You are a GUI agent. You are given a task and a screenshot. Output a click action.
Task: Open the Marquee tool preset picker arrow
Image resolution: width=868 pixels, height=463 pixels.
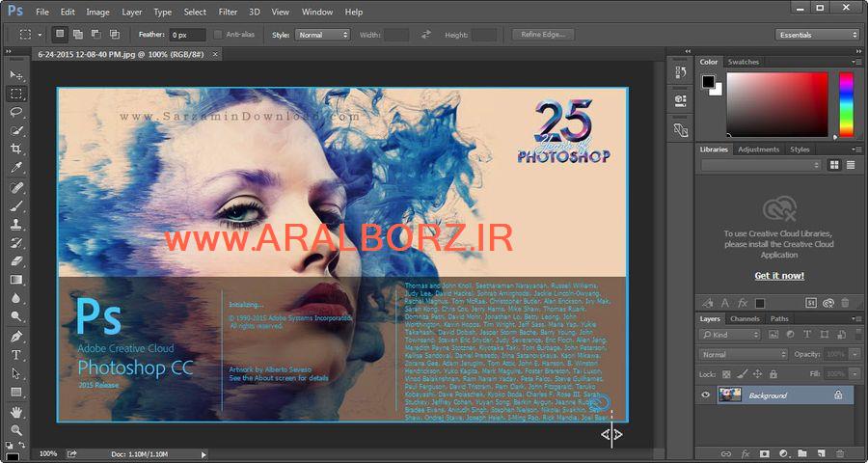point(40,35)
